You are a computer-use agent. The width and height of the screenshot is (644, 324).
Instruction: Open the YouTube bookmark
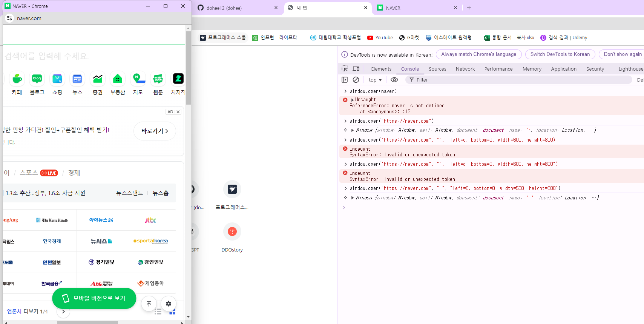pyautogui.click(x=380, y=38)
